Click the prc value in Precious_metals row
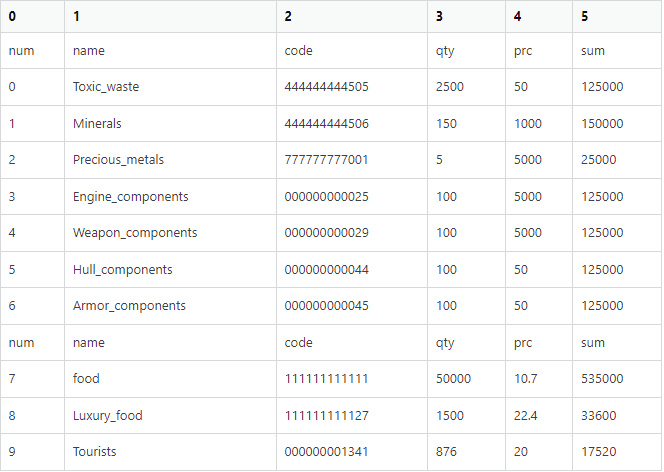The height and width of the screenshot is (472, 664). coord(528,160)
